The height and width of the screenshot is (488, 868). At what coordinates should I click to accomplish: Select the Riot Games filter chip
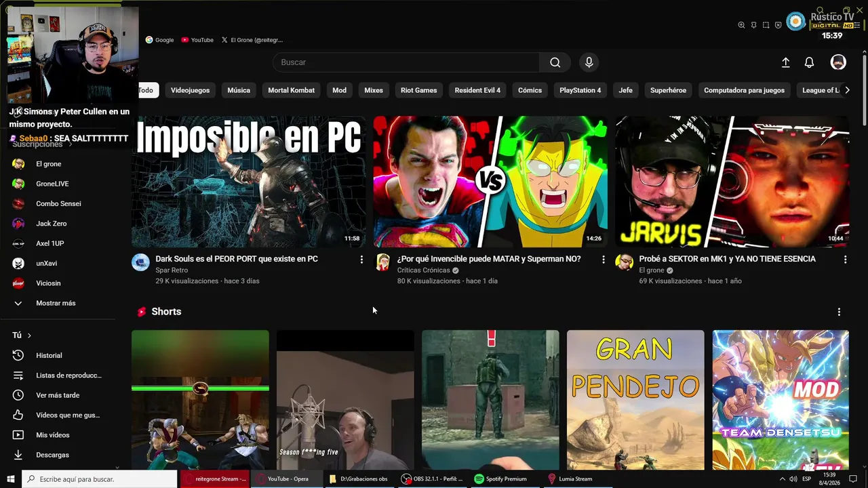pyautogui.click(x=418, y=90)
